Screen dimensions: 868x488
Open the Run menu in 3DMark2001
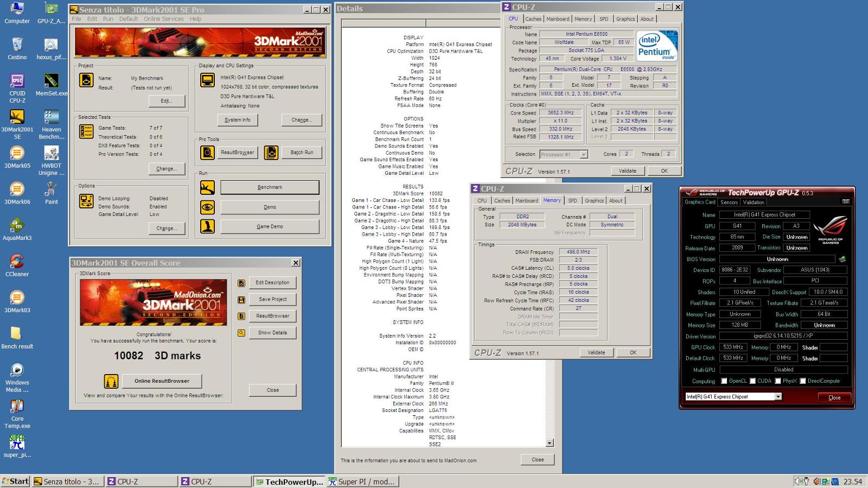click(x=108, y=18)
